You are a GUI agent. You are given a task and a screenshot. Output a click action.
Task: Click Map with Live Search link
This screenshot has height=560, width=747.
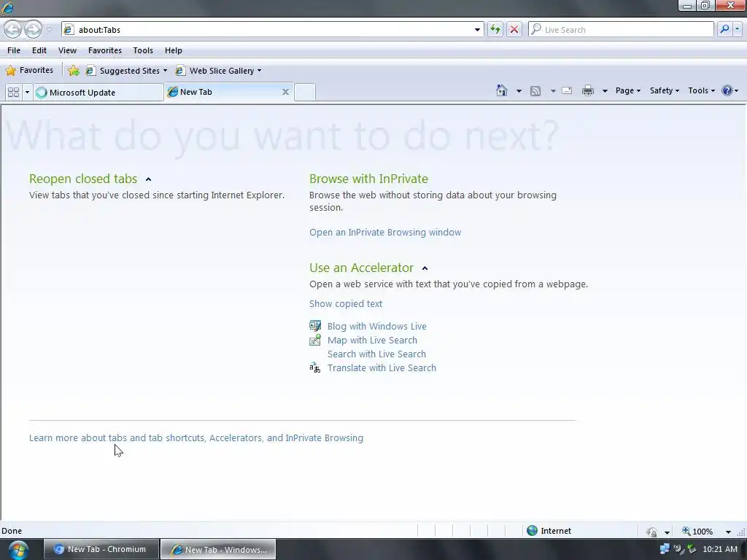[372, 340]
